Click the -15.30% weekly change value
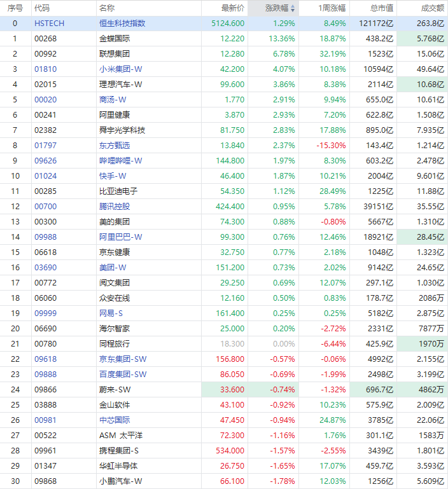The height and width of the screenshot is (489, 448). coord(332,146)
